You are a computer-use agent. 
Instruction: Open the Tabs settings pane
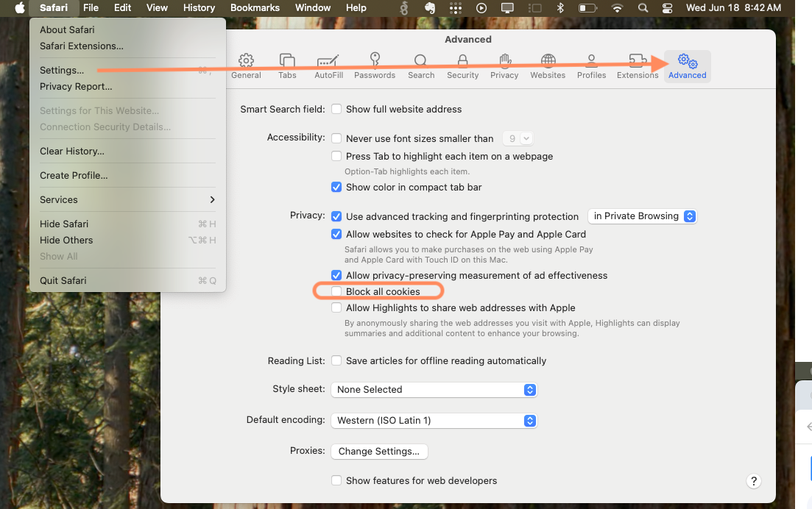(287, 66)
